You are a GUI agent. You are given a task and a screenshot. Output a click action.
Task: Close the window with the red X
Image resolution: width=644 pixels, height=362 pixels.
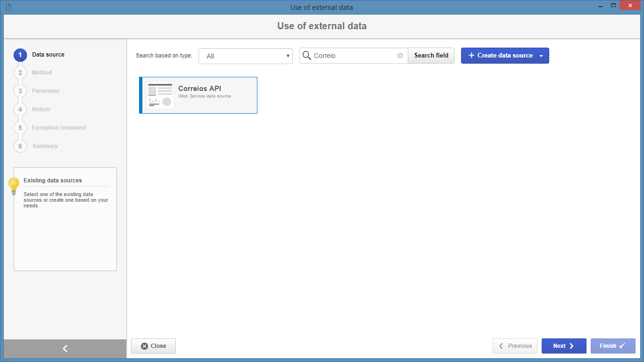(630, 6)
